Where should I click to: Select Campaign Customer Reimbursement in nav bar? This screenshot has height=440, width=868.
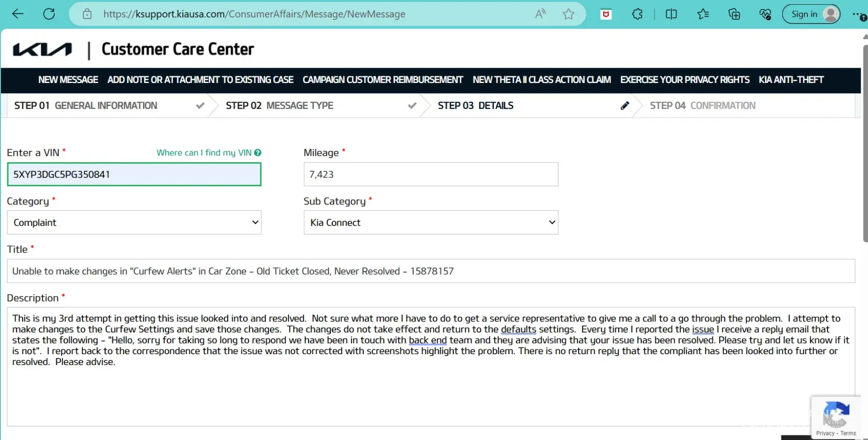tap(382, 80)
